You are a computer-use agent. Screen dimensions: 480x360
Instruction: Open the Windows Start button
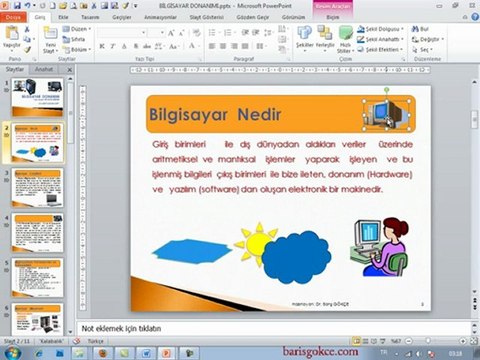[x=13, y=353]
